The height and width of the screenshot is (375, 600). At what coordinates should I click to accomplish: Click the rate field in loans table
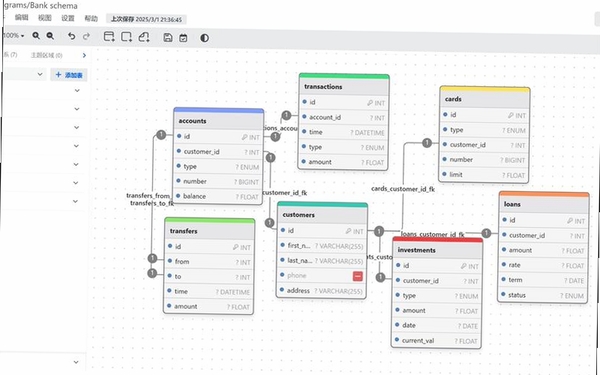coord(543,265)
